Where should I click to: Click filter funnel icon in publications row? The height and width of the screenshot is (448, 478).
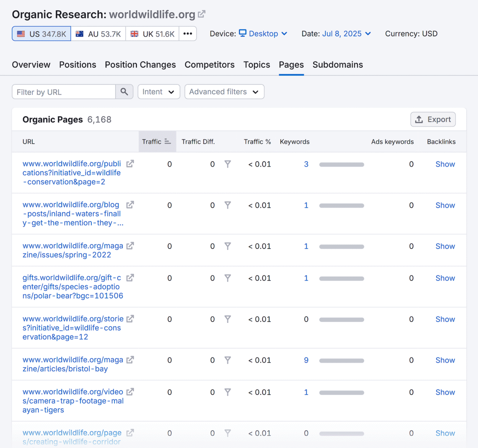227,164
